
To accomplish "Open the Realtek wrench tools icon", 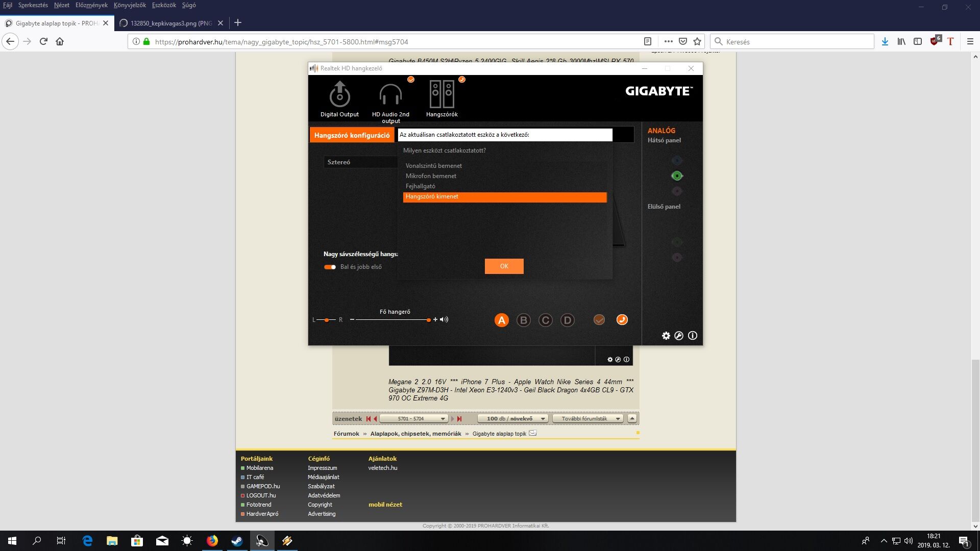I will click(679, 336).
